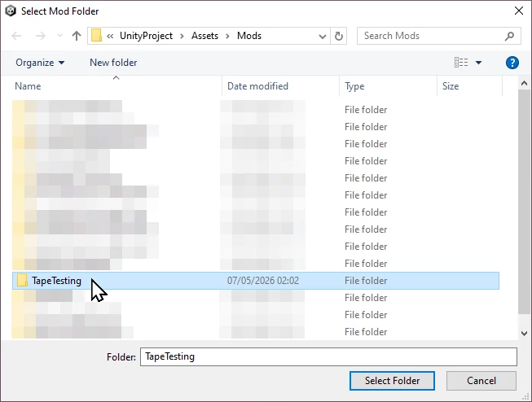This screenshot has height=402, width=532.
Task: Change view layout icon
Action: (x=461, y=63)
